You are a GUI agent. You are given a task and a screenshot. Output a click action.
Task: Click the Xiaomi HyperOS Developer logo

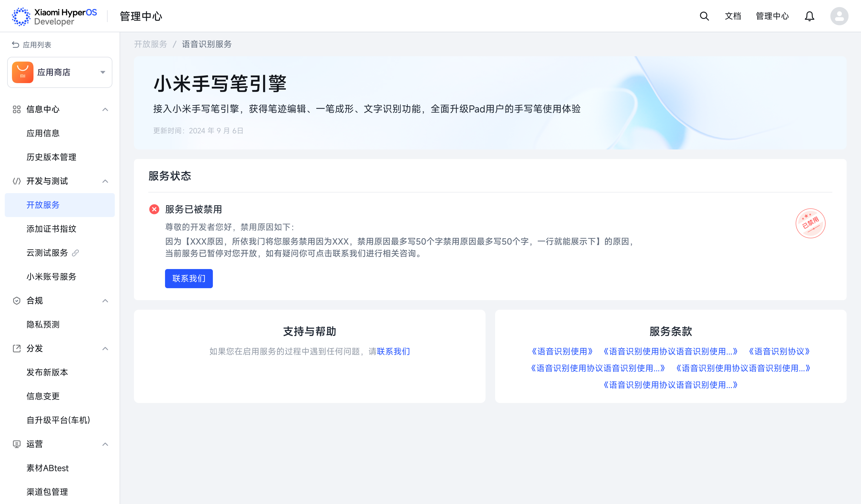coord(54,16)
